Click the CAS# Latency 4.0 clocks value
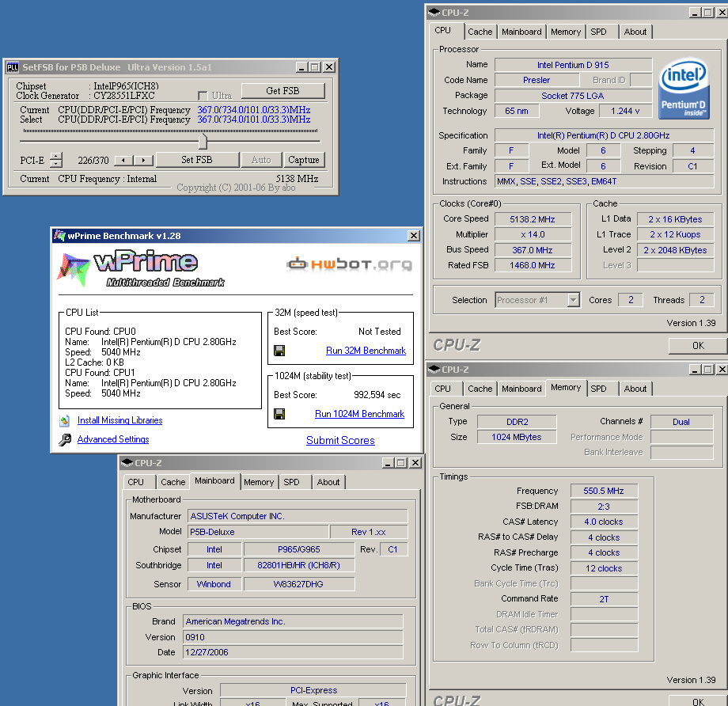 (604, 522)
